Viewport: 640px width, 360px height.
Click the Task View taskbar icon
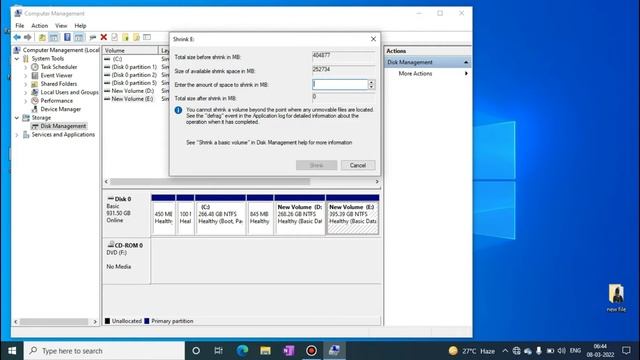tap(219, 351)
